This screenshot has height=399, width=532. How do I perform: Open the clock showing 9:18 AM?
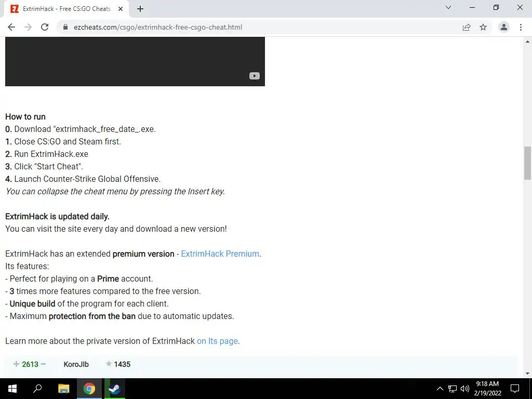click(487, 389)
